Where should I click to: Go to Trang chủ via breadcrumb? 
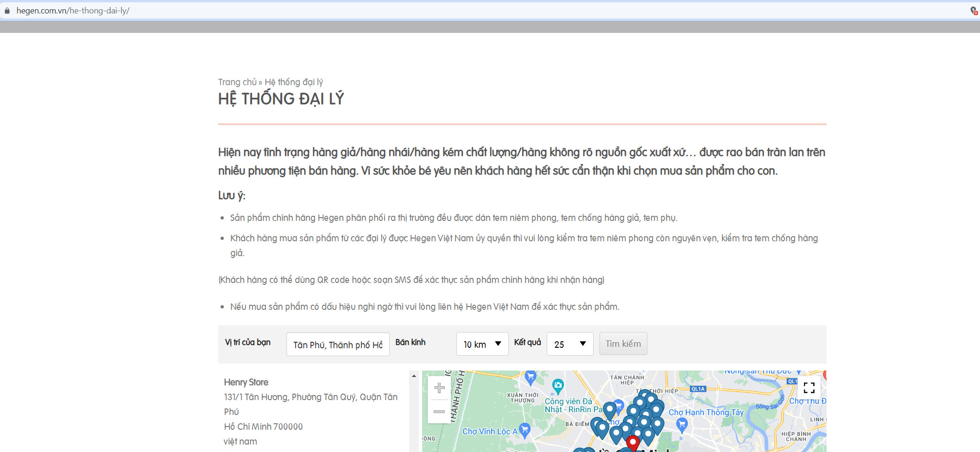[x=237, y=82]
